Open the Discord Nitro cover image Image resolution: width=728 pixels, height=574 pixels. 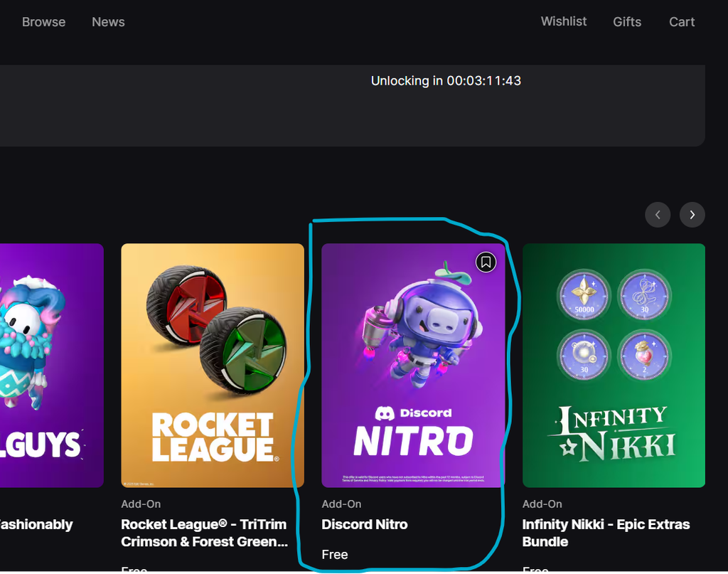(413, 366)
